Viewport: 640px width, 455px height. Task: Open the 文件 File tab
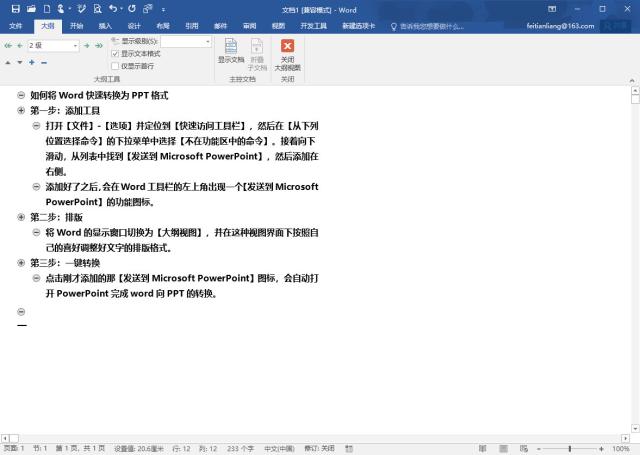(x=16, y=26)
